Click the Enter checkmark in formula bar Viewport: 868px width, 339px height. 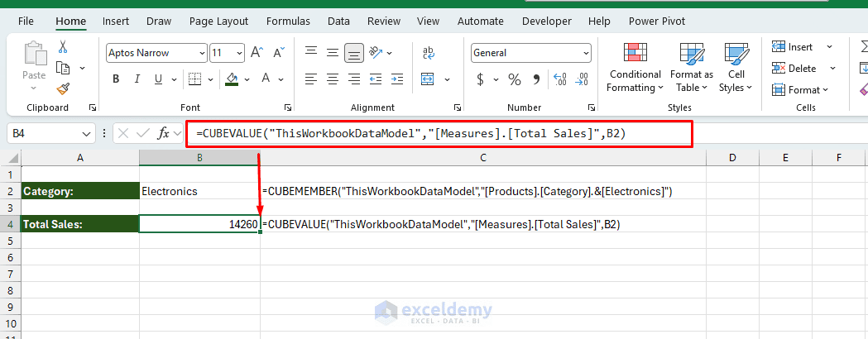pos(143,133)
